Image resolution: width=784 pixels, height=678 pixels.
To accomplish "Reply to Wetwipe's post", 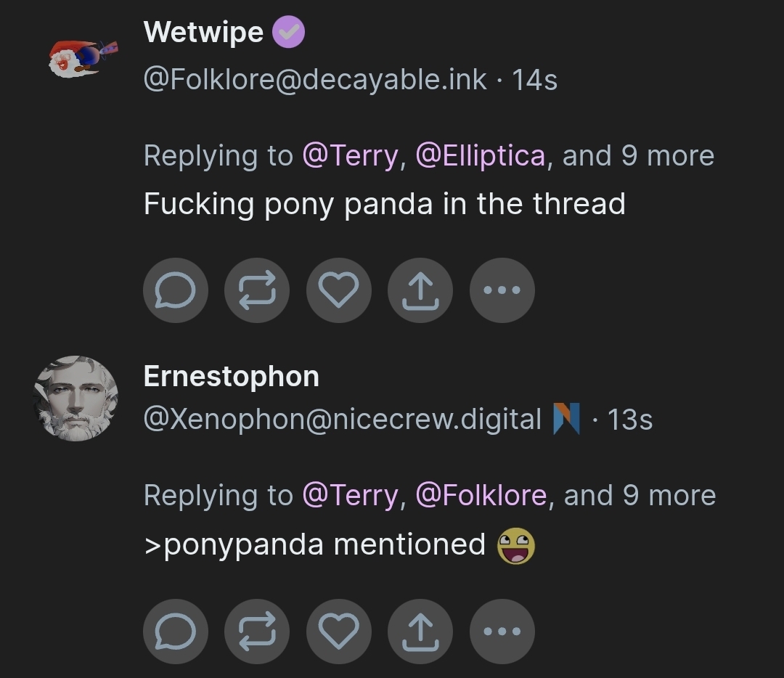I will click(x=176, y=290).
